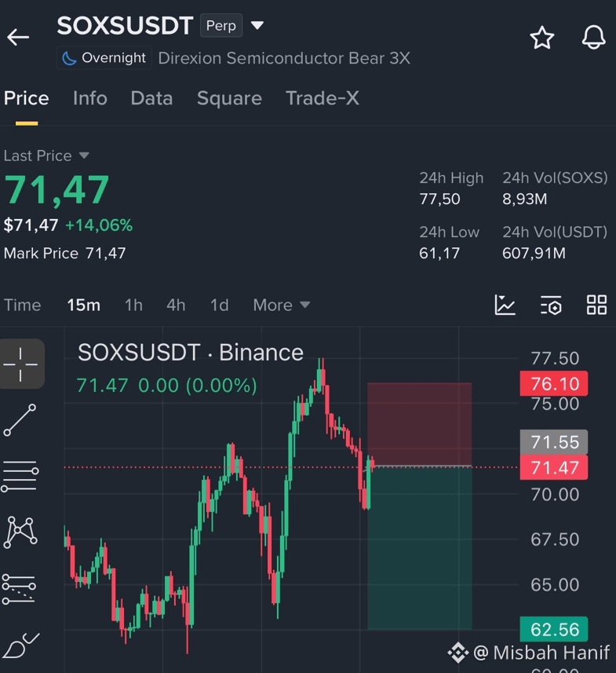Select the horizontal lines drawing tool
The width and height of the screenshot is (616, 673).
20,476
